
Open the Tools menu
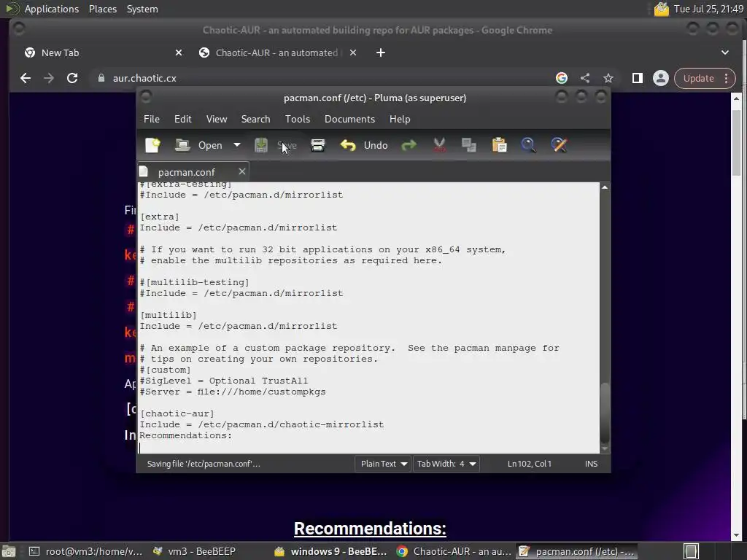pos(298,119)
